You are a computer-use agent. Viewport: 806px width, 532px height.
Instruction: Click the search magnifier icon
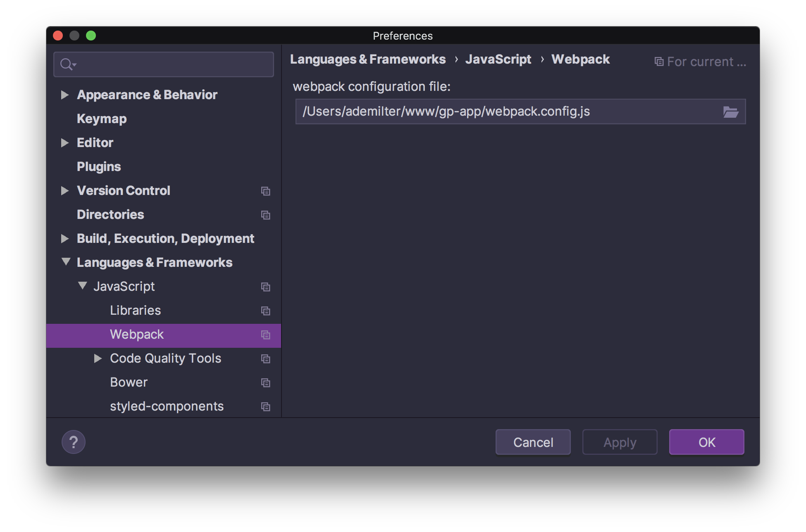coord(67,64)
